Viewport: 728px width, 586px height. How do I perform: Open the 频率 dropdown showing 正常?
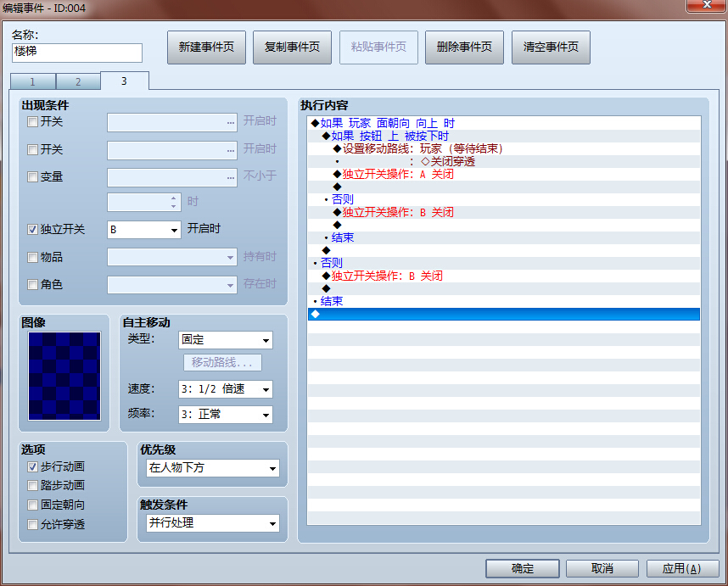225,415
